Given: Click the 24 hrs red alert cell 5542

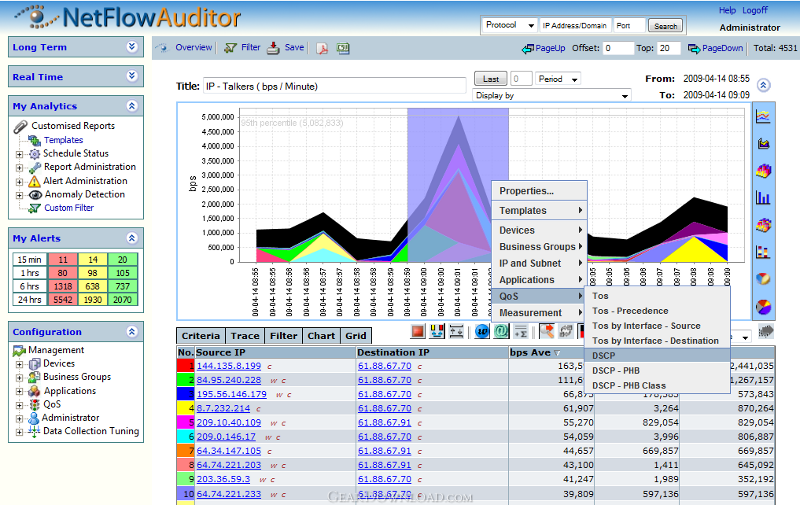Looking at the screenshot, I should [x=63, y=299].
